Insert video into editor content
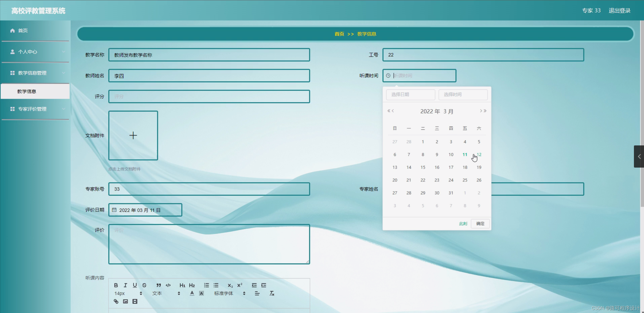The width and height of the screenshot is (644, 313). click(135, 301)
